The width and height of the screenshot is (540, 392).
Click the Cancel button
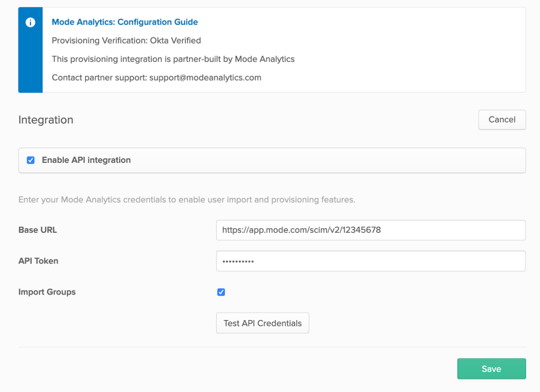[x=502, y=120]
